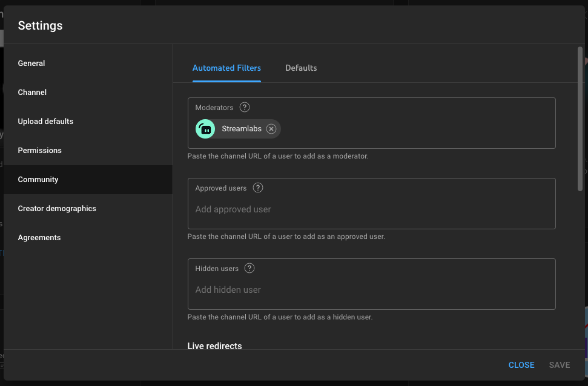
Task: Click the help icon beside Approved users
Action: pyautogui.click(x=258, y=188)
